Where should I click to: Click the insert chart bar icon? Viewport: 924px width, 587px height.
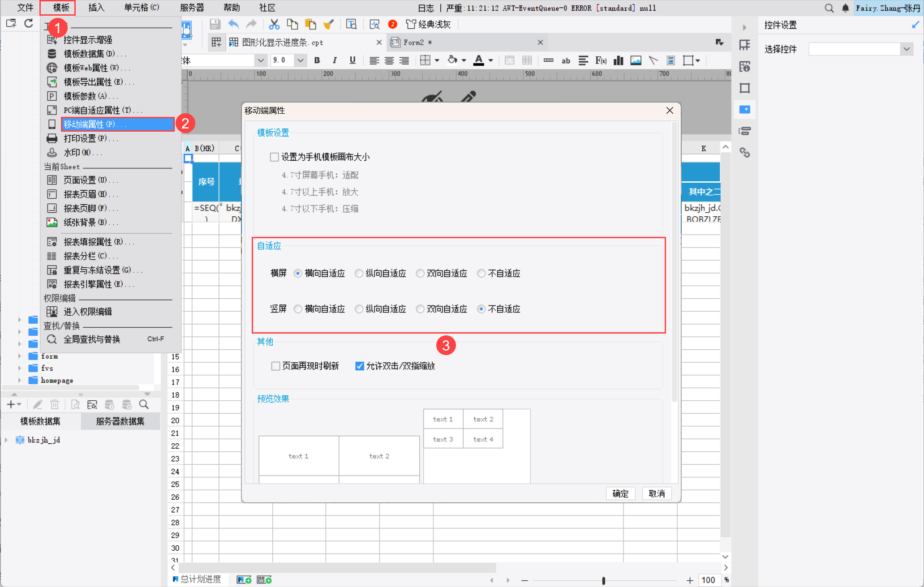pyautogui.click(x=619, y=60)
